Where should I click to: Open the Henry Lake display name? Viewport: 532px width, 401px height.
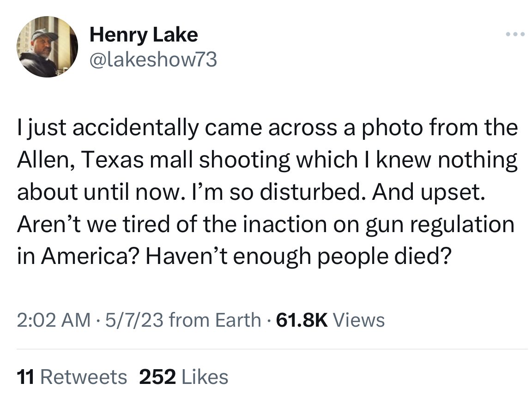tap(144, 35)
